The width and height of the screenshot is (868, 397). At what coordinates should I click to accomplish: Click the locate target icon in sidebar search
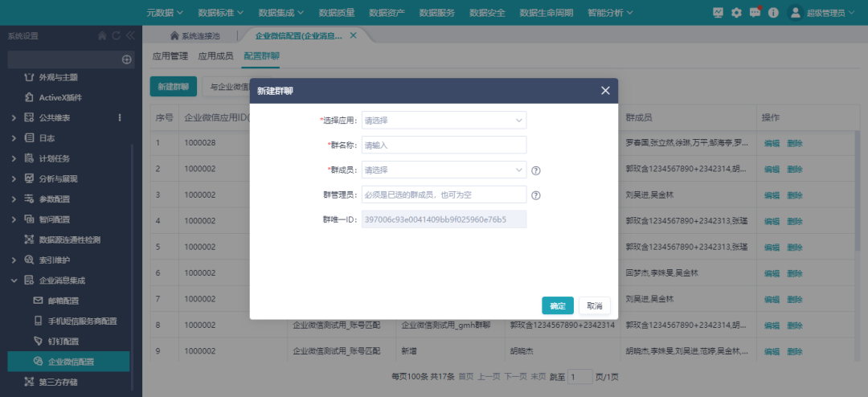tap(126, 59)
